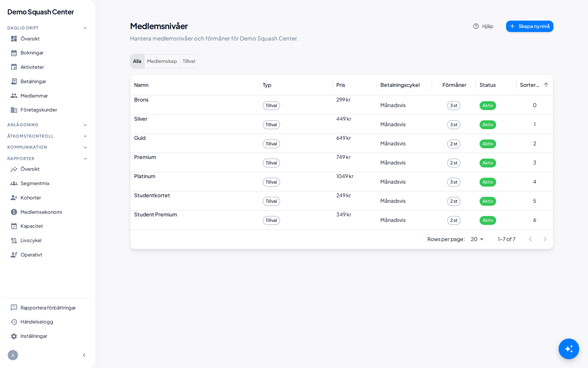
Task: Open the user avatar A
Action: (x=13, y=355)
